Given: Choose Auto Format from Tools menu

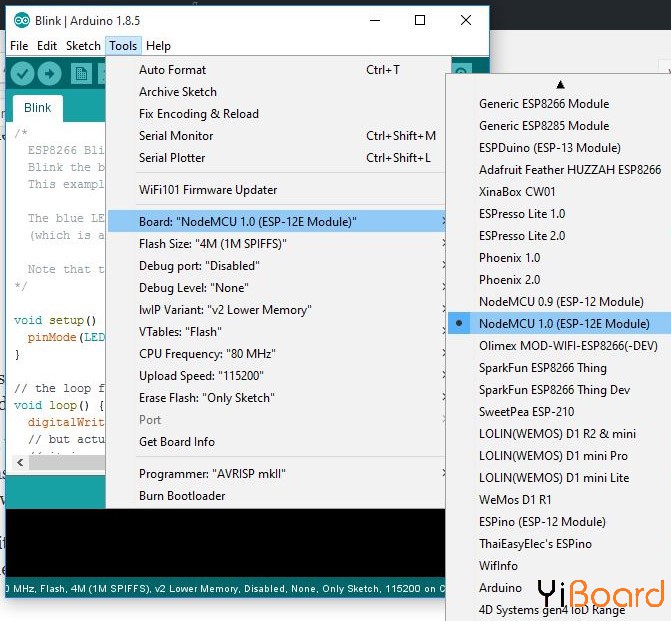Looking at the screenshot, I should [x=276, y=70].
